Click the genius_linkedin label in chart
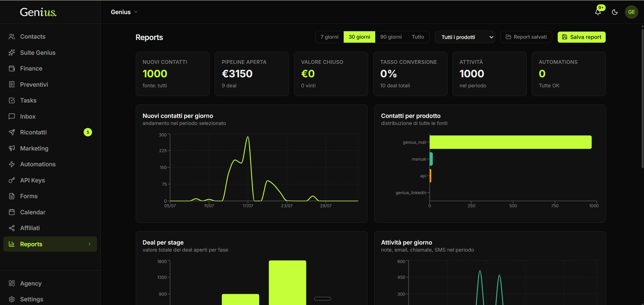The width and height of the screenshot is (644, 305). click(x=411, y=193)
